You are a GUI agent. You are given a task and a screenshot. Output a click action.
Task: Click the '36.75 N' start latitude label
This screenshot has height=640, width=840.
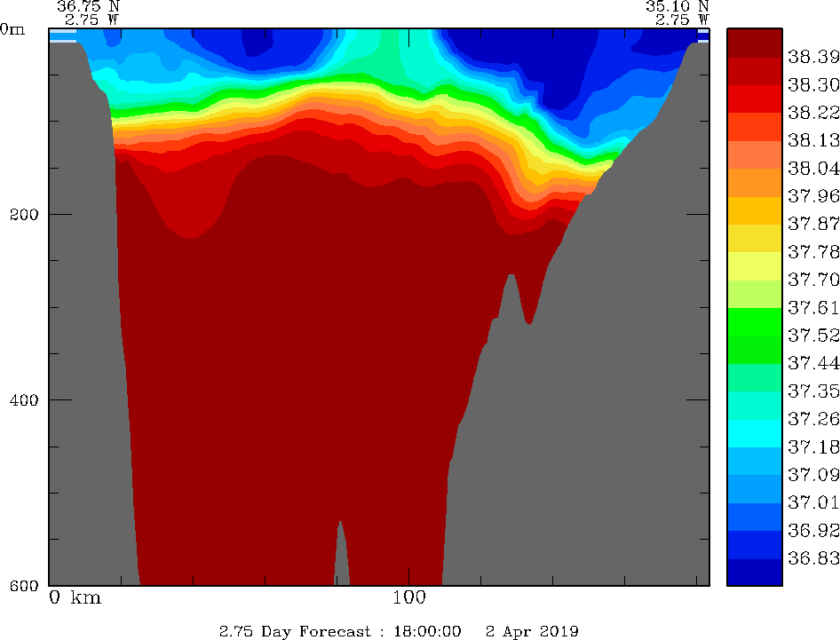pyautogui.click(x=89, y=6)
